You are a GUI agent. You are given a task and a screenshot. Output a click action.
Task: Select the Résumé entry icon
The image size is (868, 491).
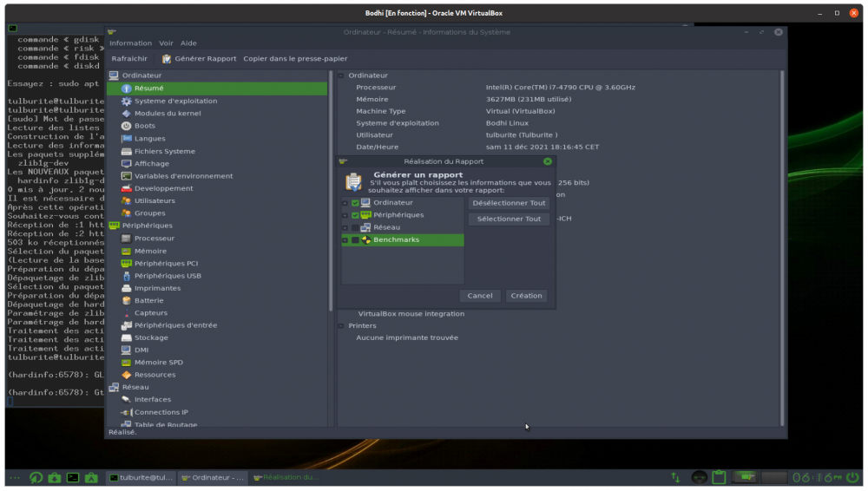click(126, 88)
